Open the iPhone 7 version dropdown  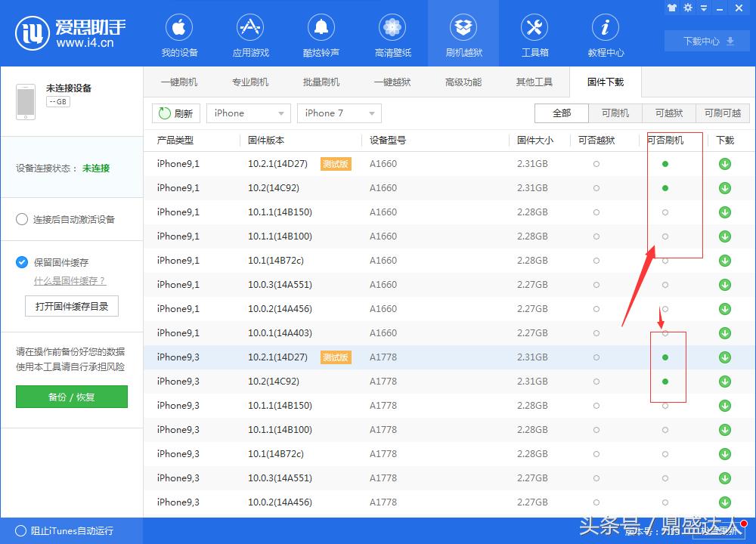[x=339, y=113]
